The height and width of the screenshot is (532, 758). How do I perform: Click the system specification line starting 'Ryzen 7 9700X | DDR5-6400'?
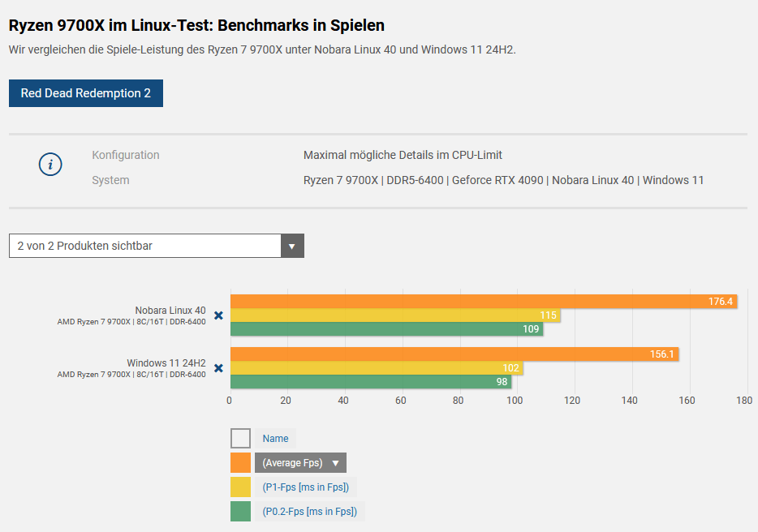[504, 180]
